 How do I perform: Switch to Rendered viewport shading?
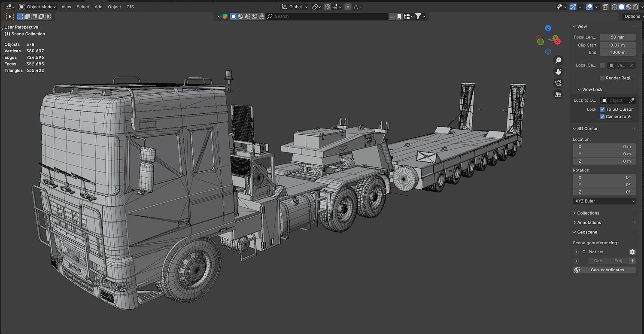(x=635, y=7)
